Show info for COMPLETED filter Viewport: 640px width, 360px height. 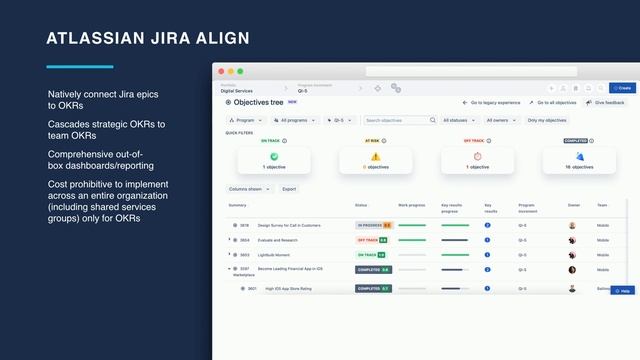pos(591,141)
